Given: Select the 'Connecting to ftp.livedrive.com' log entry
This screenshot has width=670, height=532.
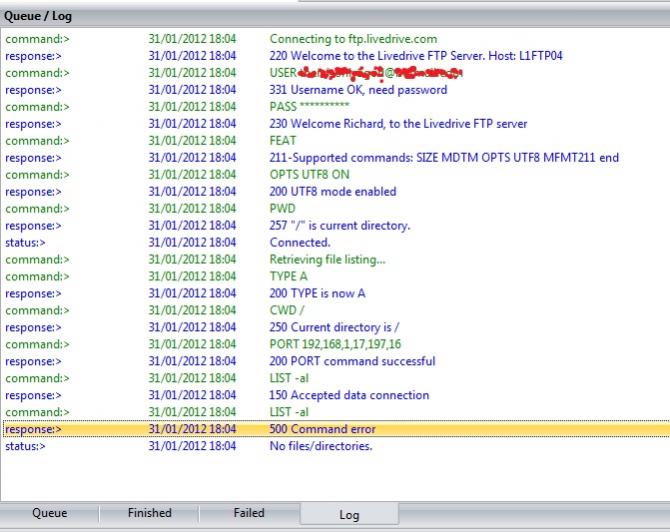Looking at the screenshot, I should (353, 39).
